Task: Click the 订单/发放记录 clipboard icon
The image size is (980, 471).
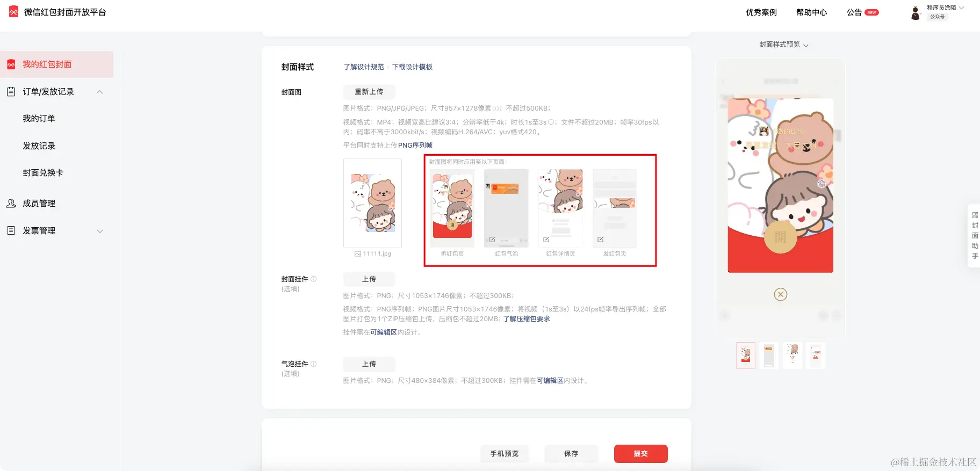Action: 11,92
